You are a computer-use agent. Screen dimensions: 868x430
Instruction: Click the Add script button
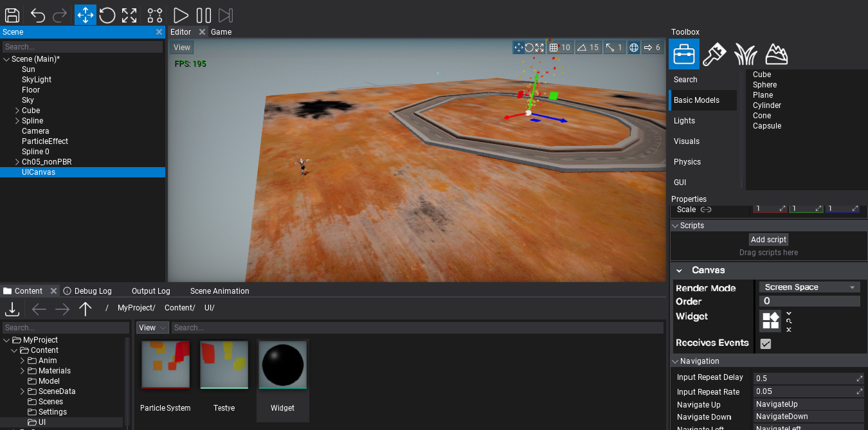[768, 239]
